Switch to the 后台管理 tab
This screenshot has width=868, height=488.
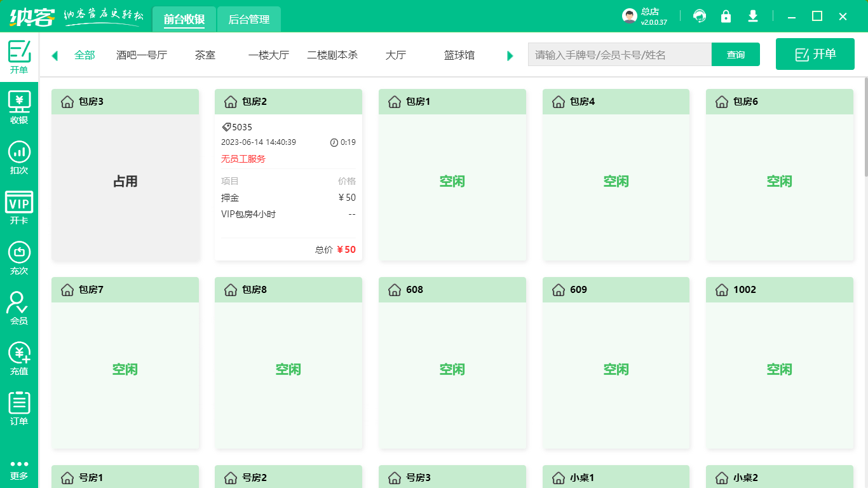coord(248,20)
